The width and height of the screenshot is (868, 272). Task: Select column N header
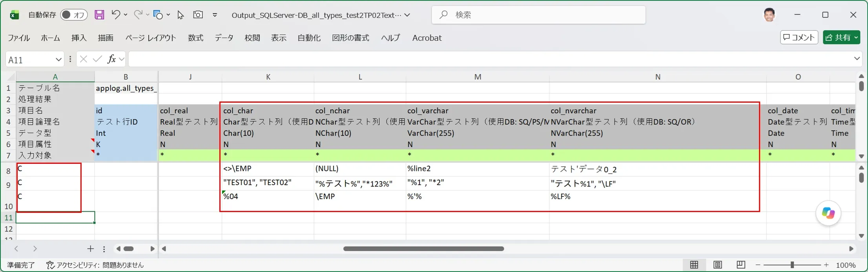pyautogui.click(x=658, y=77)
